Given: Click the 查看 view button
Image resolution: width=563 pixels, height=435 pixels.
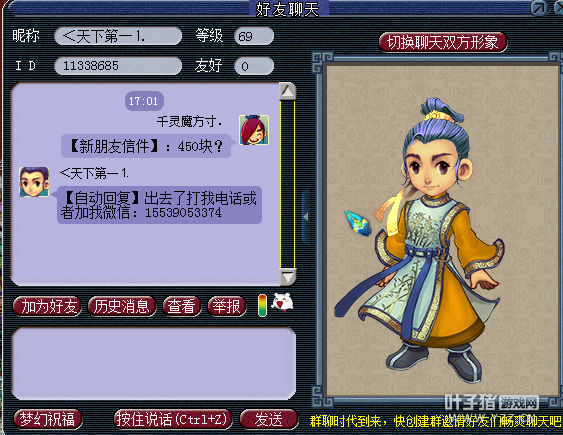Looking at the screenshot, I should click(182, 306).
